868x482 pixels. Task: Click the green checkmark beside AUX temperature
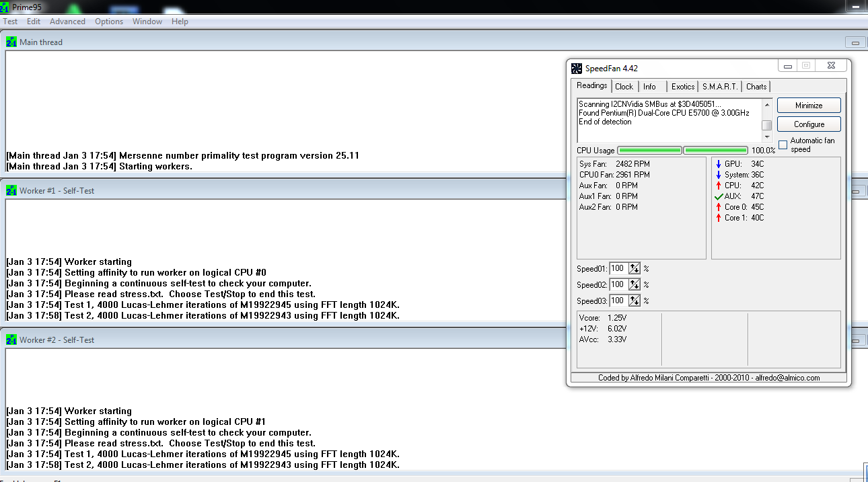click(x=719, y=196)
